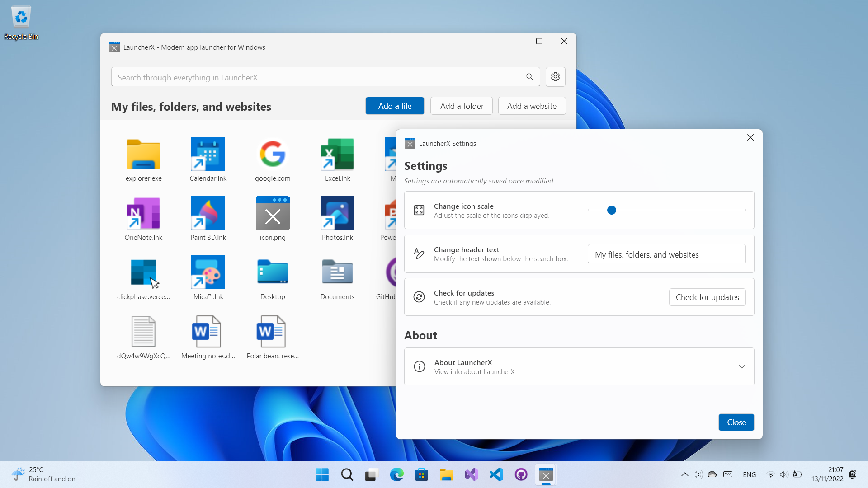The width and height of the screenshot is (868, 488).
Task: Open Meeting notes.d... Word document
Action: pos(208,338)
